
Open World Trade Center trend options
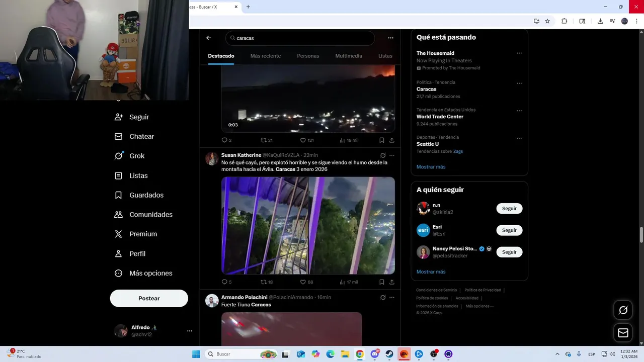click(519, 111)
